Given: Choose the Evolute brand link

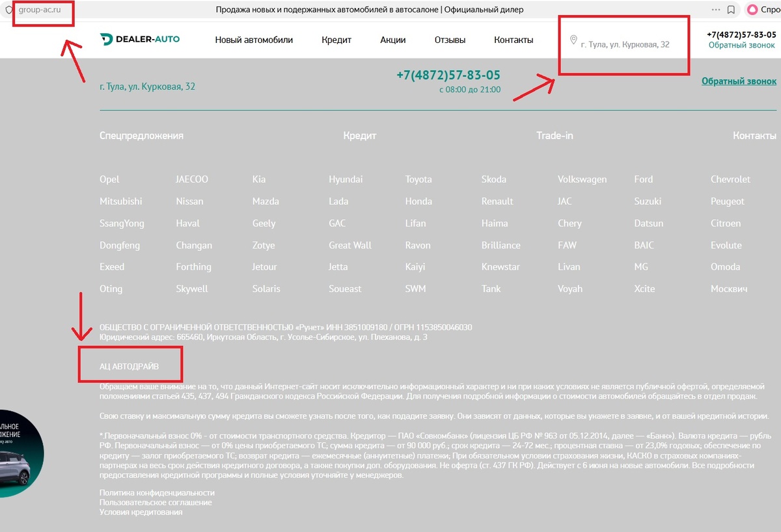Looking at the screenshot, I should (x=726, y=246).
